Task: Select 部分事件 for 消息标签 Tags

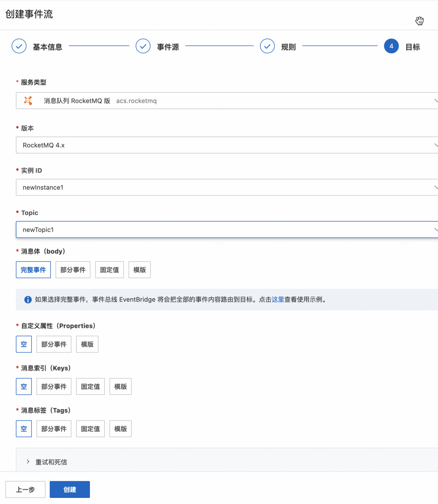Action: coord(54,429)
